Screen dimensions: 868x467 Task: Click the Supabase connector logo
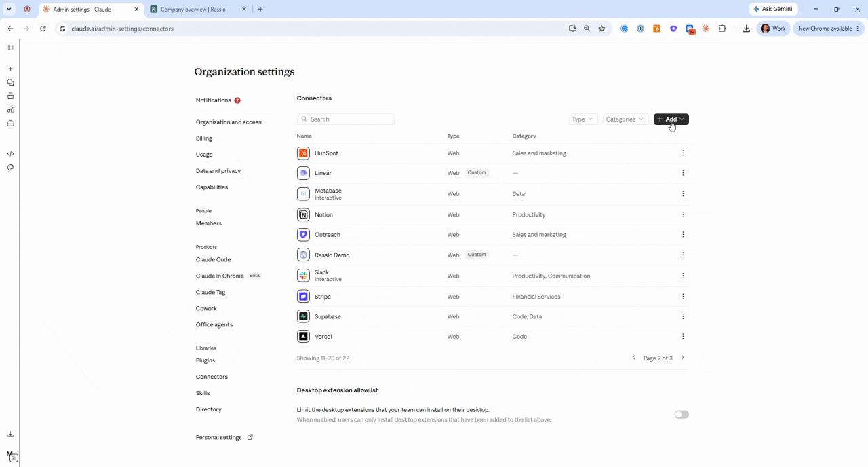point(303,316)
